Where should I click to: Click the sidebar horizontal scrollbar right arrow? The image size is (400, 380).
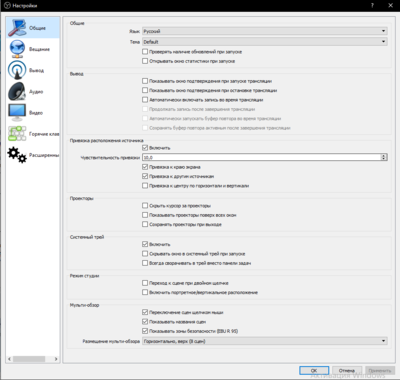point(56,359)
